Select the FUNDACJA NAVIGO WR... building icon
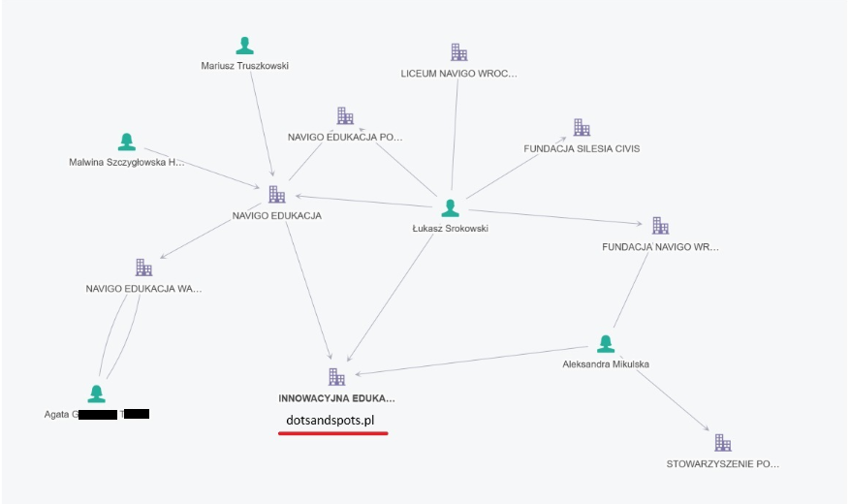Screen dimensions: 850x504 [660, 226]
